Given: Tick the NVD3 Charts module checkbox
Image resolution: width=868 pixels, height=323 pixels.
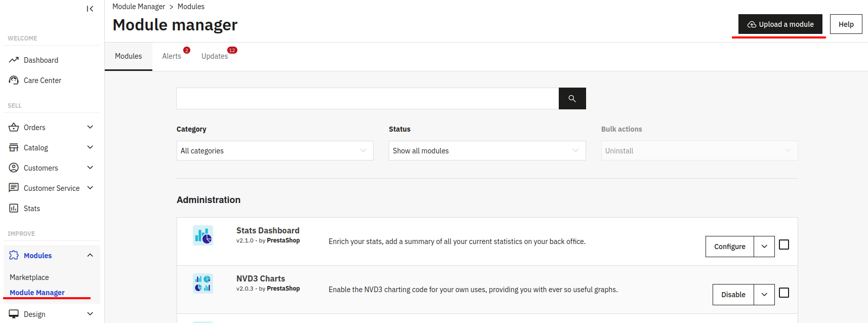Looking at the screenshot, I should pos(784,293).
